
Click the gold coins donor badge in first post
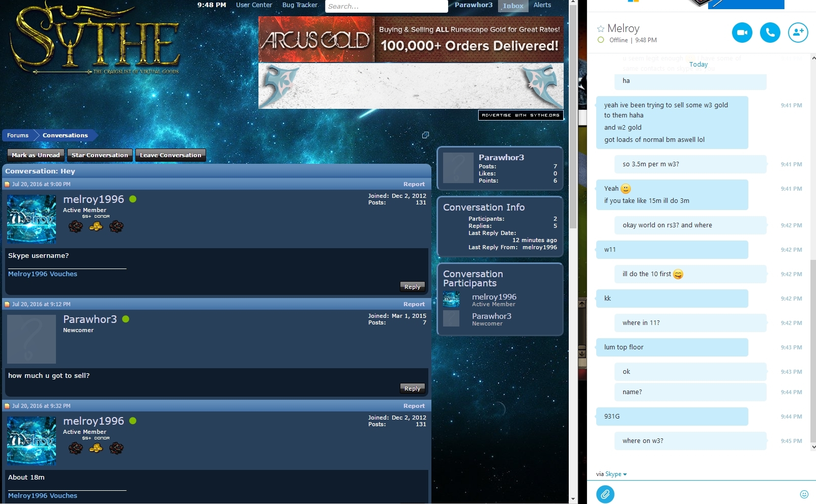pos(96,226)
